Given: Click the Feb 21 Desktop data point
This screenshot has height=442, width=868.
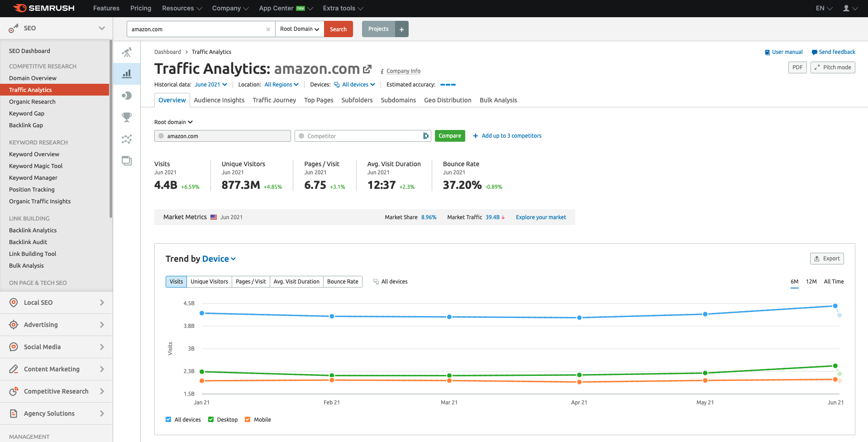Looking at the screenshot, I should point(332,375).
